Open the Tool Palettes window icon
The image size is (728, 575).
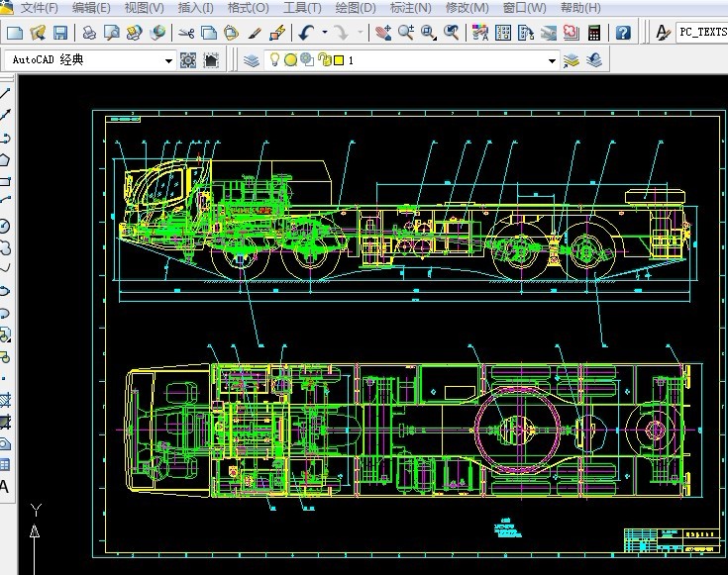click(x=526, y=33)
